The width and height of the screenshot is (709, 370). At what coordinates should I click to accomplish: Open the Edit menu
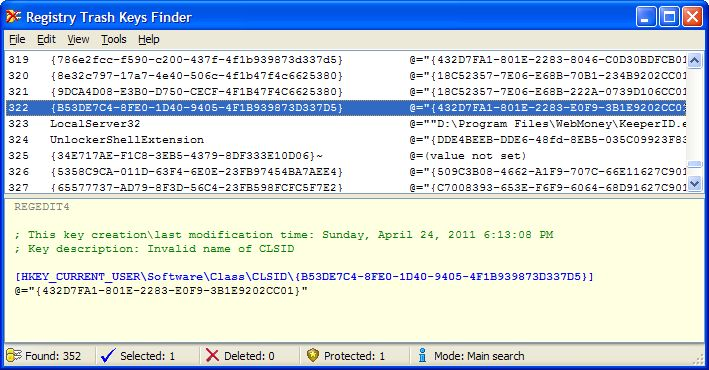click(46, 39)
